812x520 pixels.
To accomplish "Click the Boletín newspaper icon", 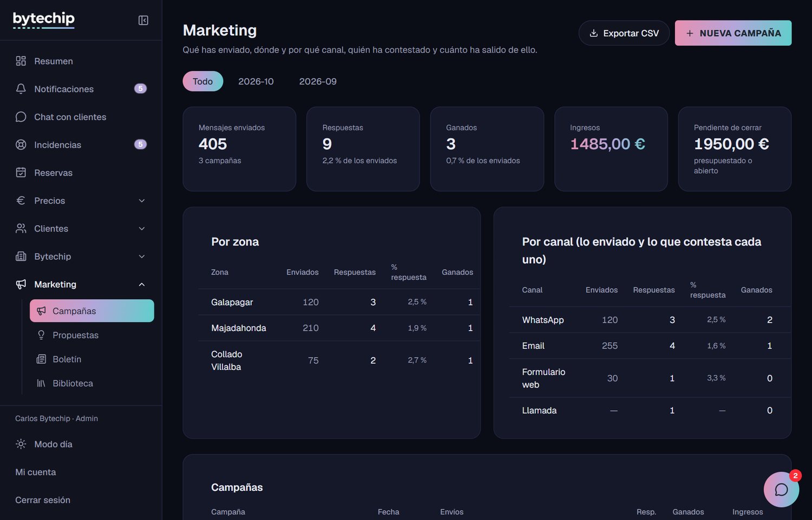I will (41, 359).
